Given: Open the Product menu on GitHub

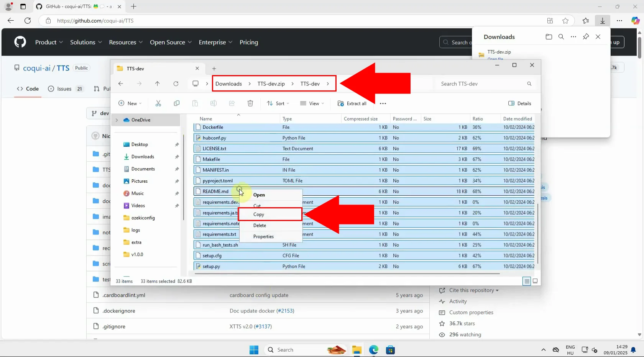Looking at the screenshot, I should [x=49, y=42].
